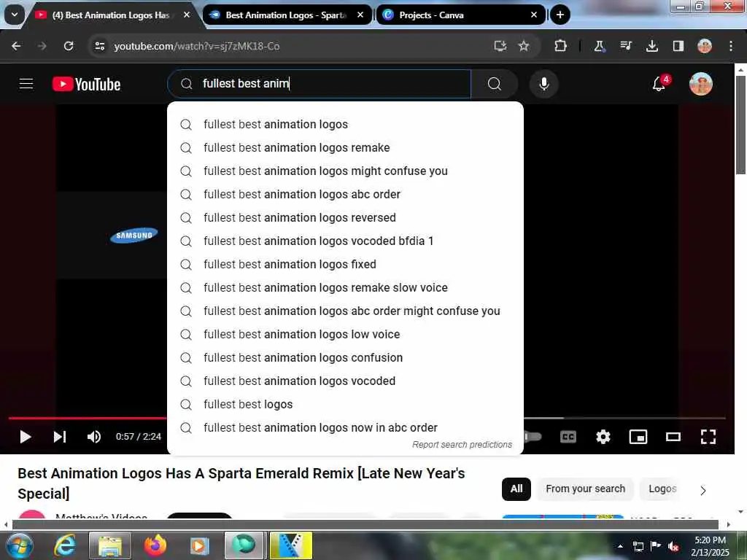Seek on red video progress bar
The width and height of the screenshot is (747, 560).
[88, 418]
